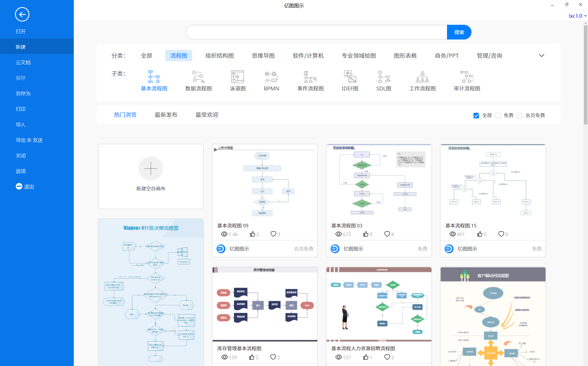Select the 事件流程图 subcategory icon
Screen dimensions: 588x366
pyautogui.click(x=310, y=77)
